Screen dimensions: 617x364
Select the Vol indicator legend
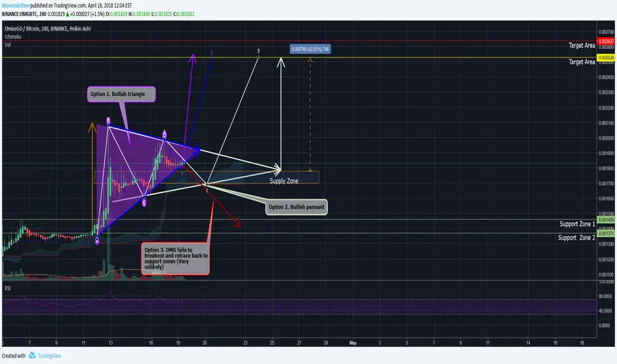[x=8, y=44]
